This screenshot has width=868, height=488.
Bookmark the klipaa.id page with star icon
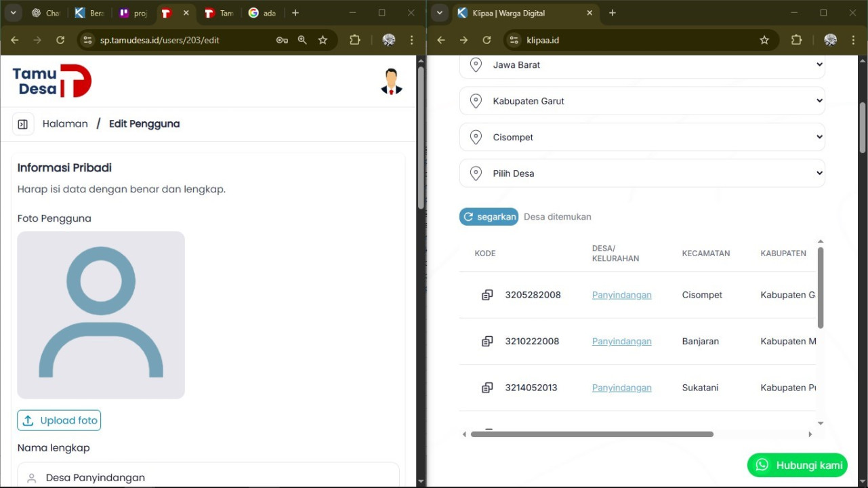click(x=764, y=40)
